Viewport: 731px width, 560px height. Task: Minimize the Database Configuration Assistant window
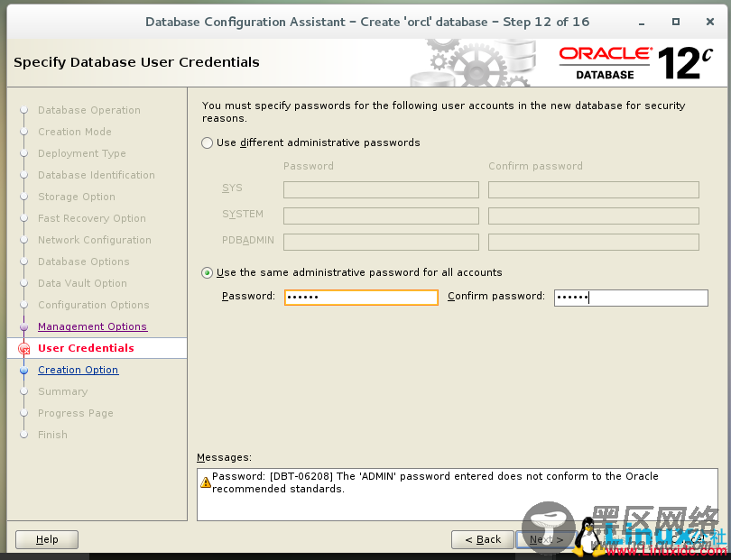tap(642, 23)
